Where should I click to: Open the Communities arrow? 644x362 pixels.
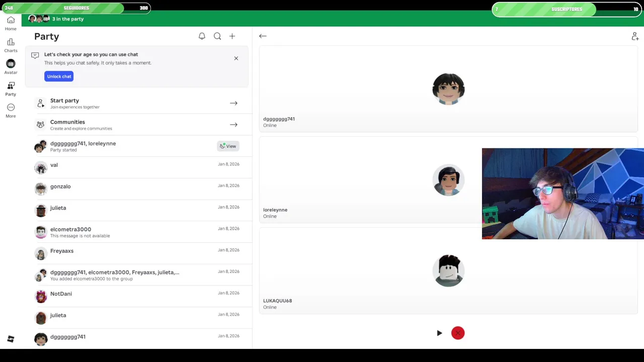coord(233,125)
